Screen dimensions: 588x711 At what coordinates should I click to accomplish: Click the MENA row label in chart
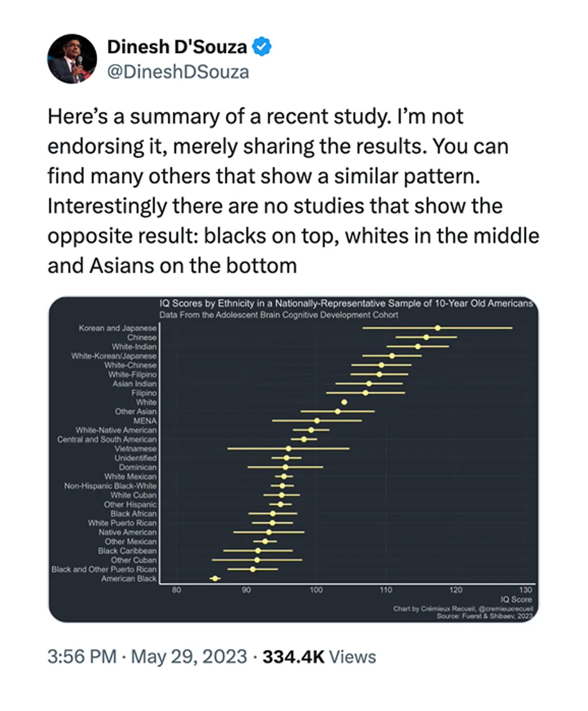coord(145,421)
